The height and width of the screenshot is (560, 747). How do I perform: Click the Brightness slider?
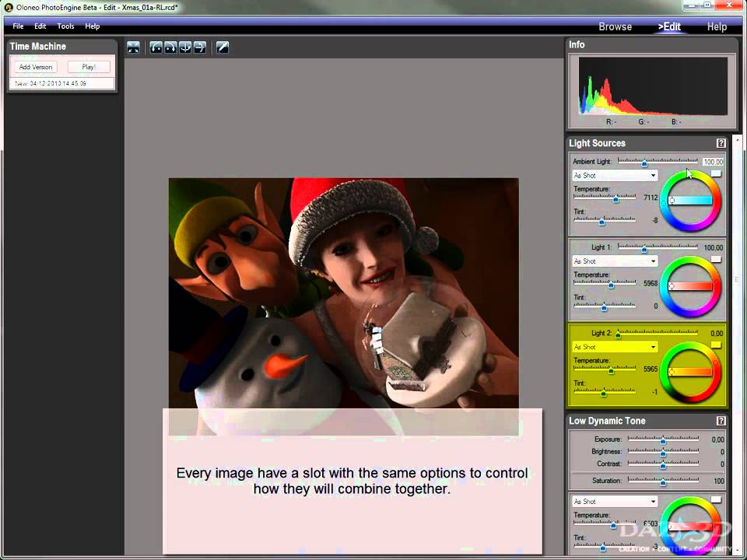[663, 451]
